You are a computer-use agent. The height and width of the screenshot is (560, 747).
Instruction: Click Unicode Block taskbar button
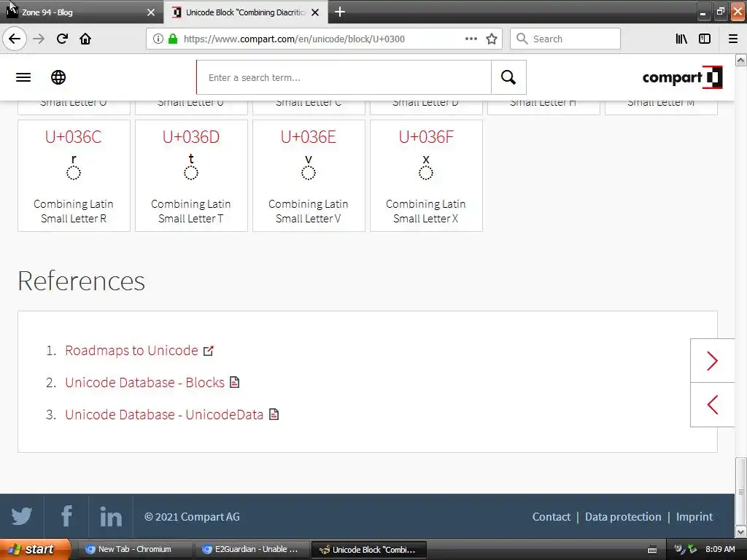click(x=368, y=549)
